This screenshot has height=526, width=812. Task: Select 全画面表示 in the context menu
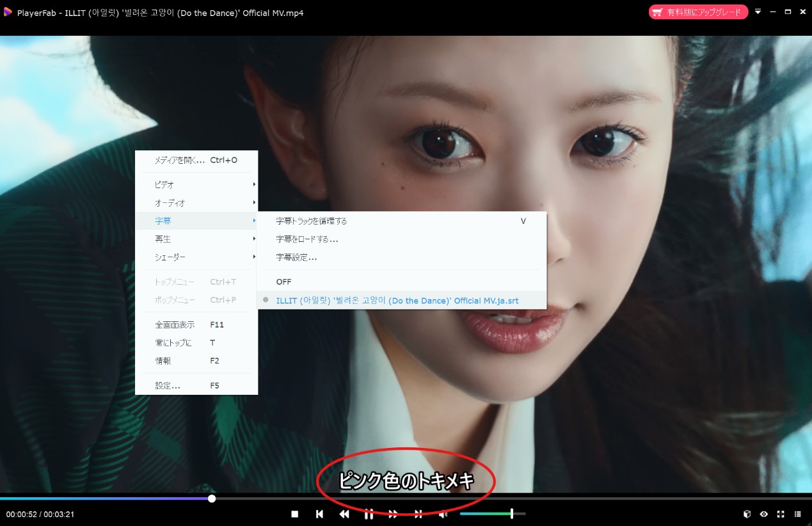coord(196,324)
